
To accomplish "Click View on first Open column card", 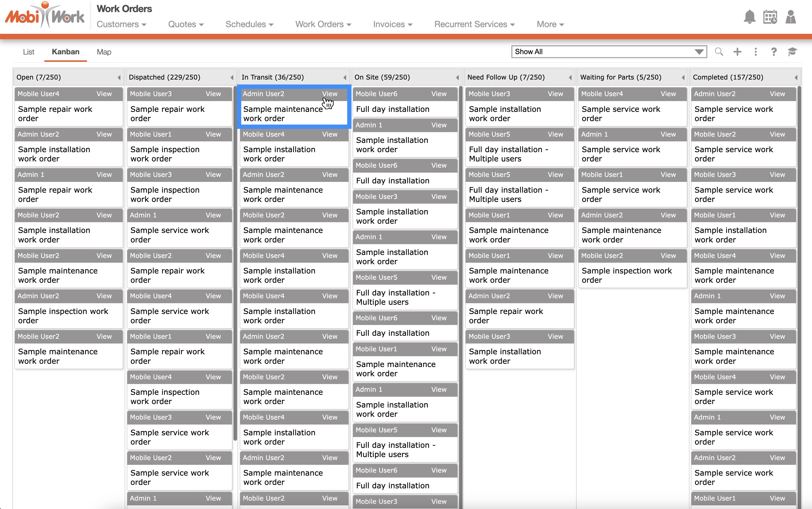I will [x=104, y=94].
